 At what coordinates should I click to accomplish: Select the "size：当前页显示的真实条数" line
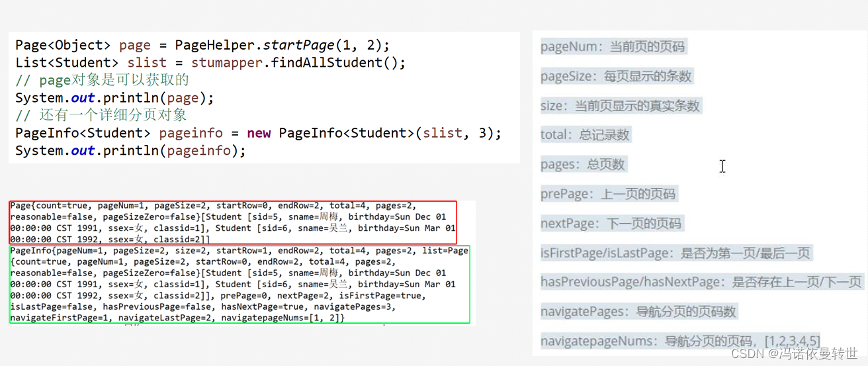(x=620, y=106)
